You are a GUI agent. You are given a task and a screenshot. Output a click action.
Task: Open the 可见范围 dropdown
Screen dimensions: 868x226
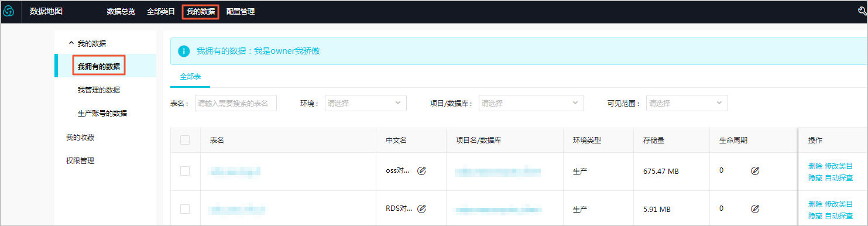[x=687, y=103]
